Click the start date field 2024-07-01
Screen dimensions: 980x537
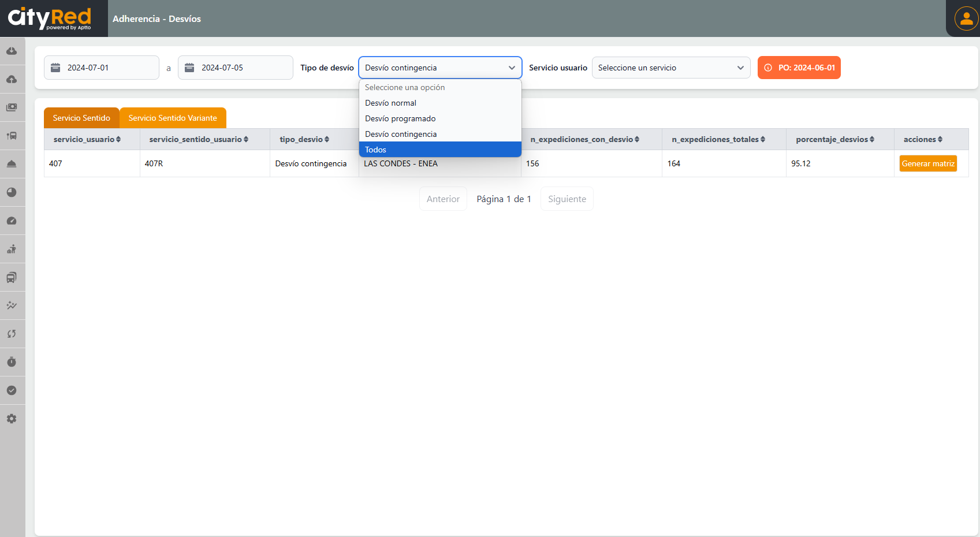tap(102, 68)
